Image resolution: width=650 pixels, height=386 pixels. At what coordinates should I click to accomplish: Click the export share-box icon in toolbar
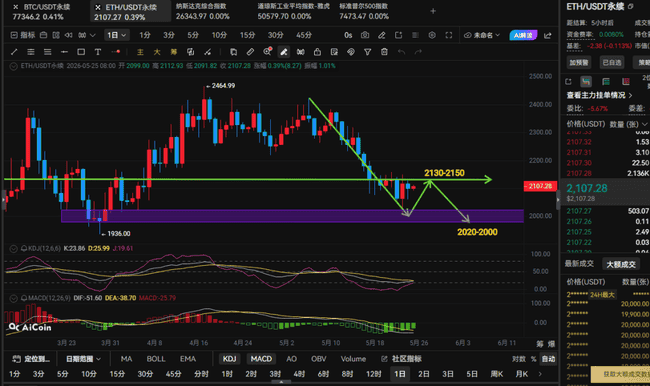(398, 35)
